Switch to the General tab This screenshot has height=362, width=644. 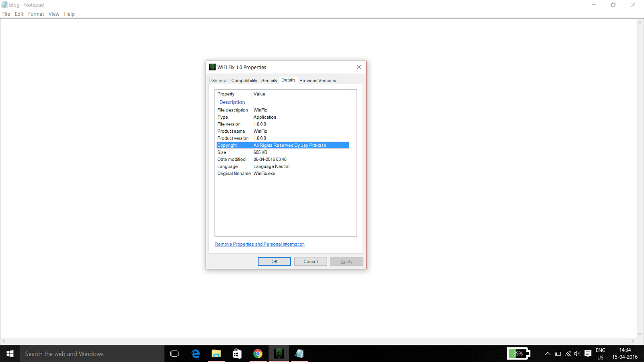[x=219, y=80]
